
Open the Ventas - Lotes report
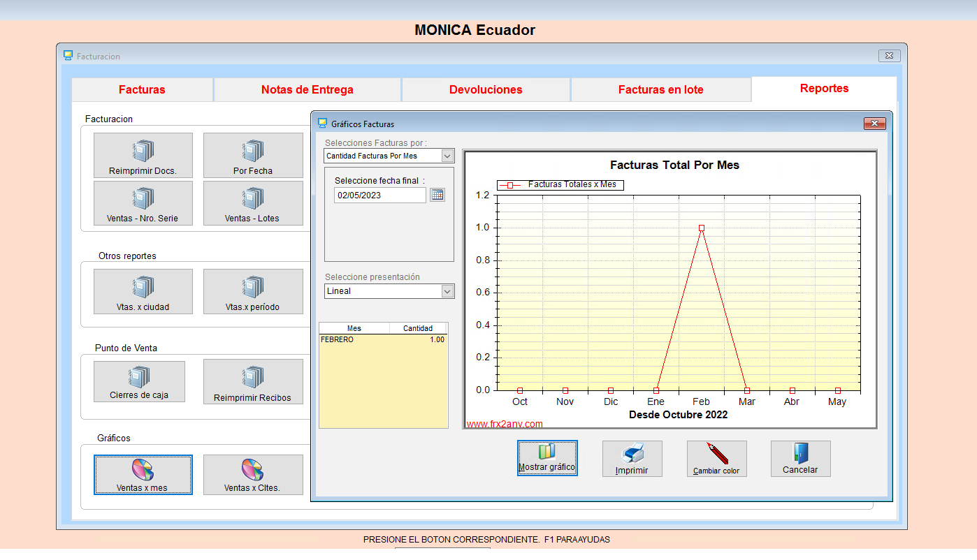tap(253, 203)
